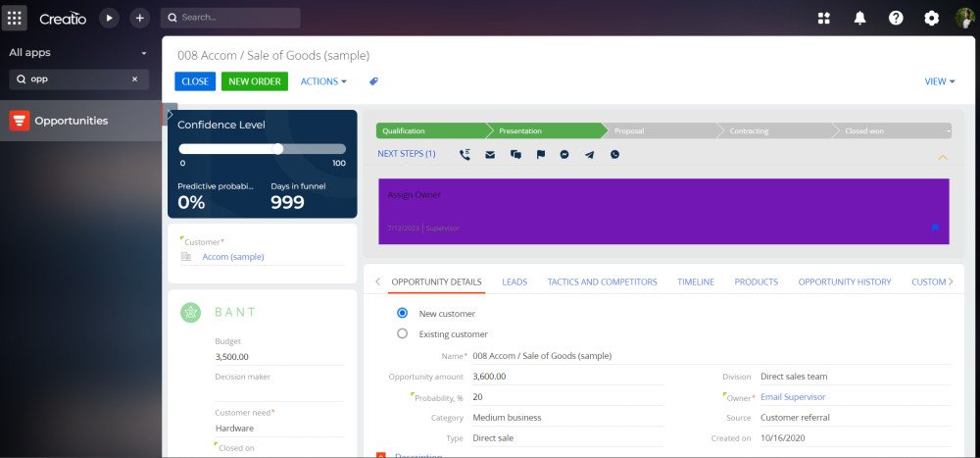Open the marketplace apps panel icon
The image size is (980, 458).
click(x=824, y=19)
